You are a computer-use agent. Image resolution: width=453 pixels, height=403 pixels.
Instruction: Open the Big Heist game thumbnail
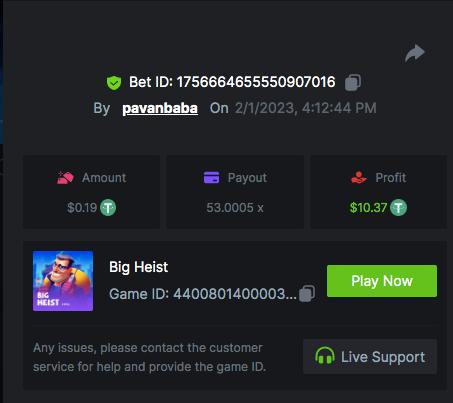pyautogui.click(x=63, y=281)
